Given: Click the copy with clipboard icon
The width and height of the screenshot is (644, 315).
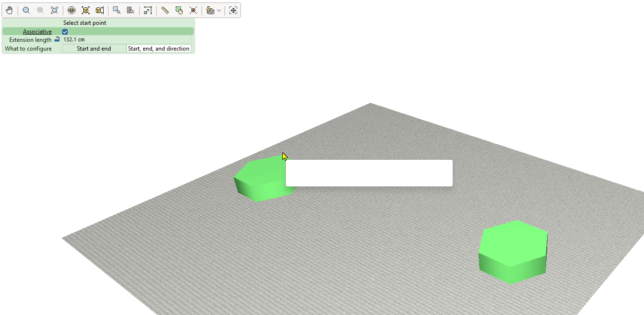Looking at the screenshot, I should [179, 10].
